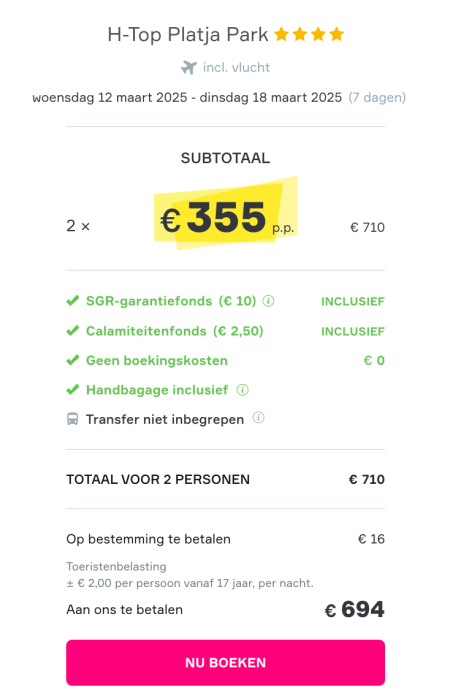
Task: Click the travel dates line for 12 maart 2025
Action: coord(187,97)
